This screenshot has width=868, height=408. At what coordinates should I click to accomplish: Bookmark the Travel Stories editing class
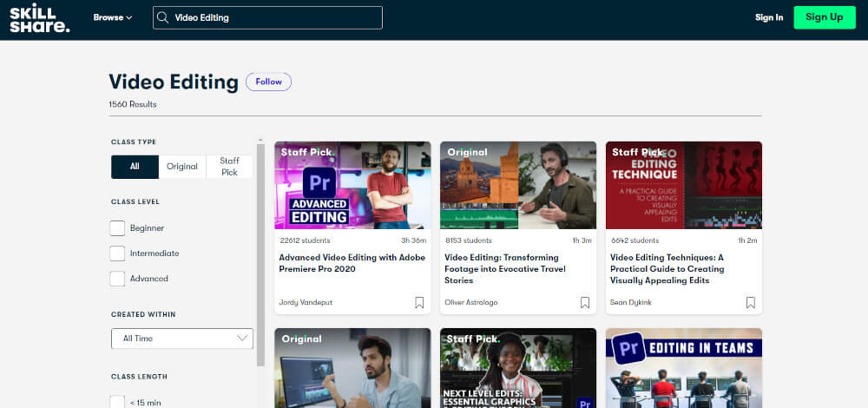click(585, 302)
